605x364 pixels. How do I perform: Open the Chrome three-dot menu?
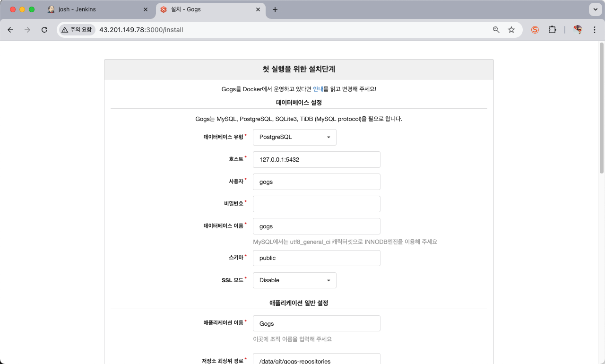pyautogui.click(x=595, y=30)
